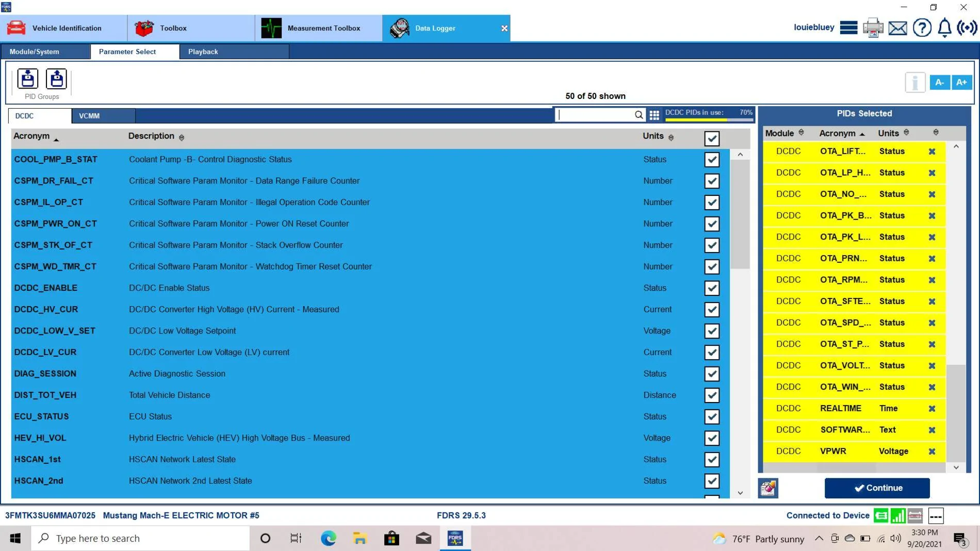Open Microsoft Edge from taskbar
This screenshot has width=980, height=551.
pos(328,539)
